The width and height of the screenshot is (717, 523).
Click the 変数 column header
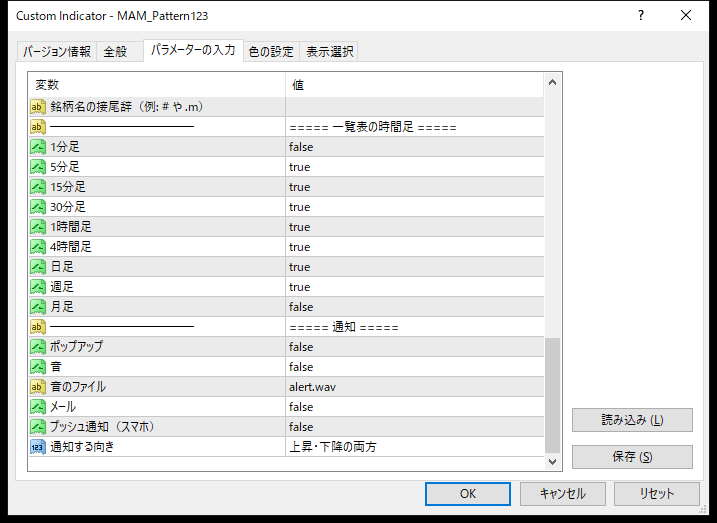(x=157, y=85)
